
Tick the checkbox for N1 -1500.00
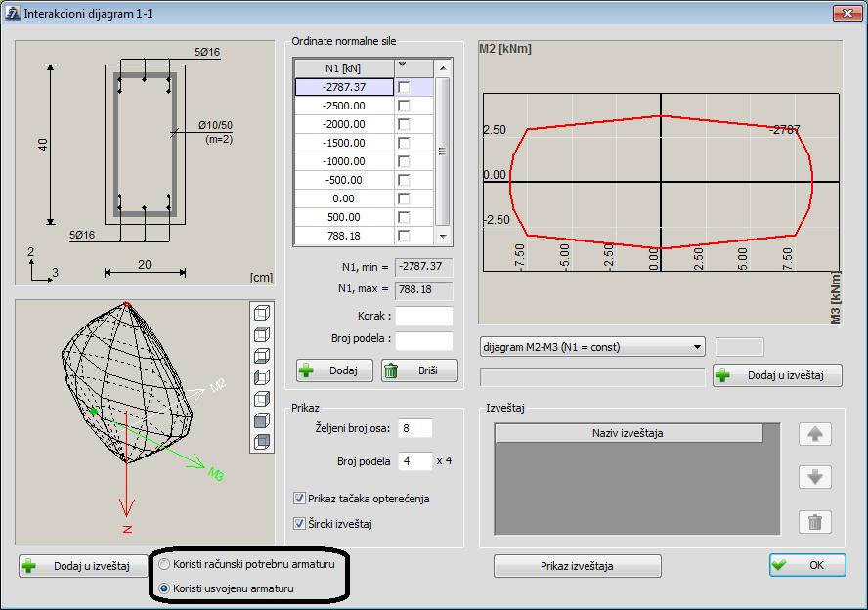404,144
